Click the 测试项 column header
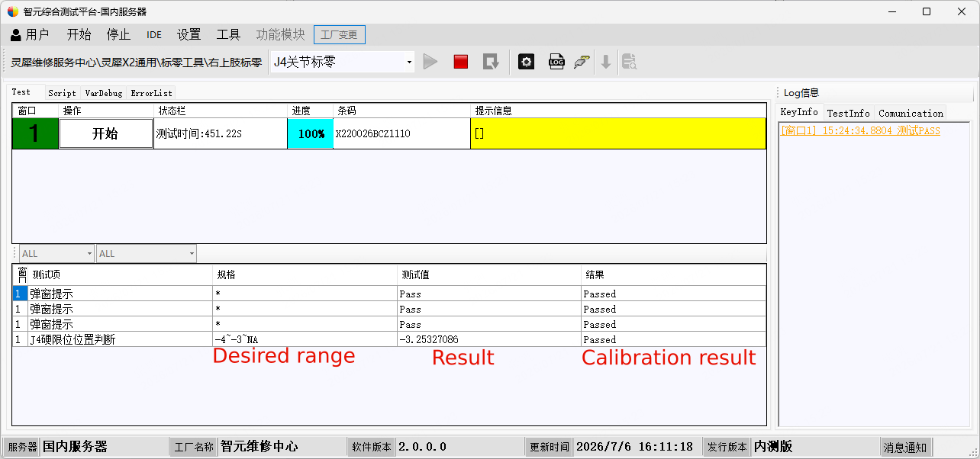This screenshot has width=980, height=459. point(121,275)
